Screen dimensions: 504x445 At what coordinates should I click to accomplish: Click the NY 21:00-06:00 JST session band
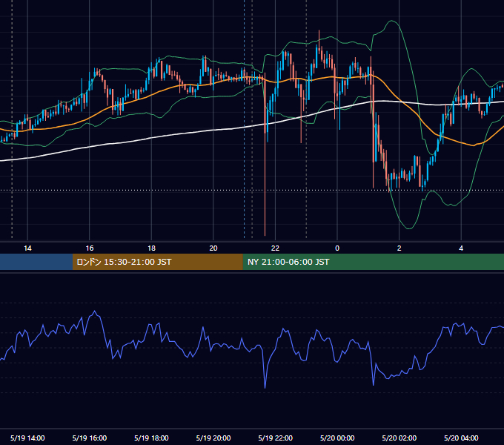click(x=373, y=262)
